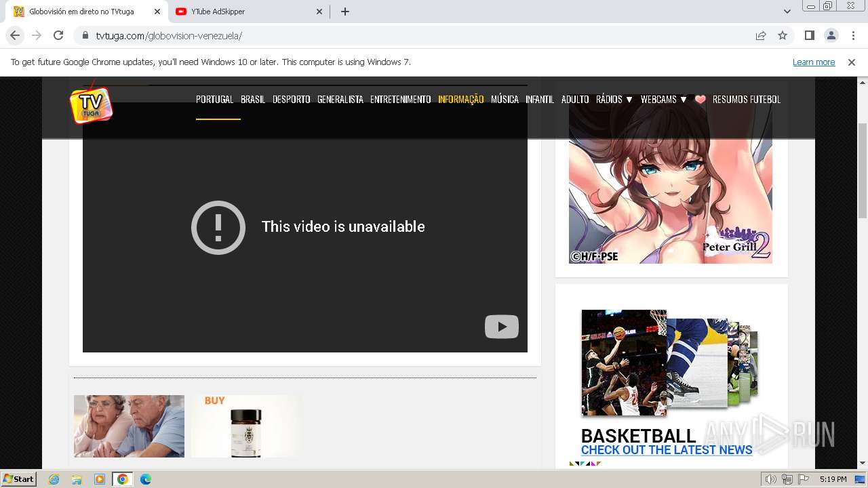This screenshot has height=488, width=868.
Task: Switch to the YTube AdSkipper tab
Action: [248, 12]
